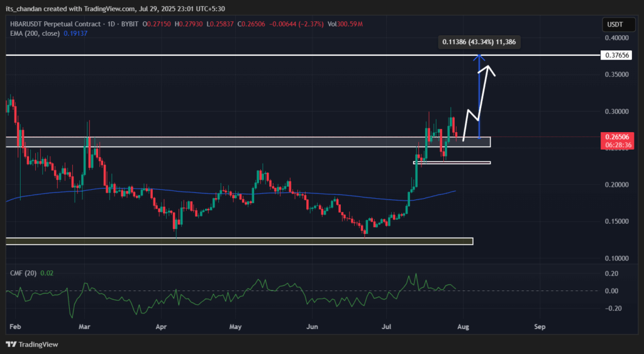Click the candle countdown 06:28:36
This screenshot has height=354, width=644.
618,145
